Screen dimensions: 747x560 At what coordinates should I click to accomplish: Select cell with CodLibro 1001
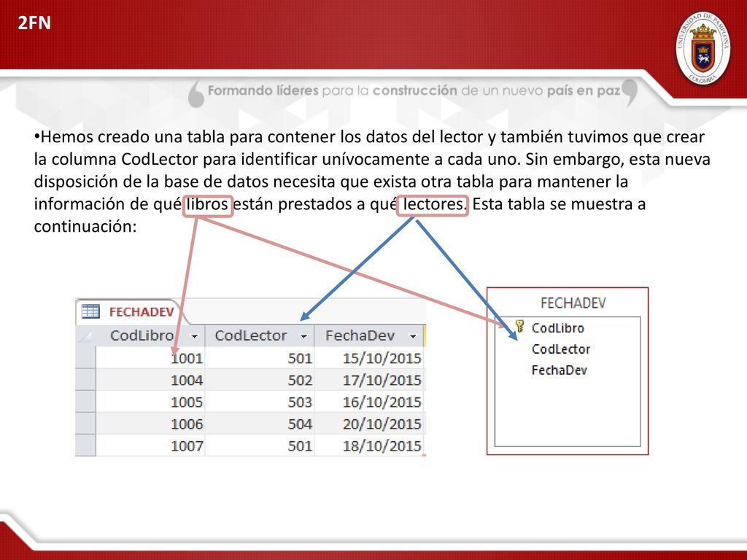coord(150,358)
